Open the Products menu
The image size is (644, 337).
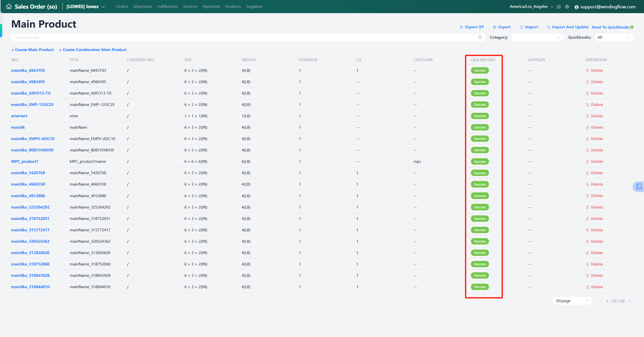[x=233, y=7]
